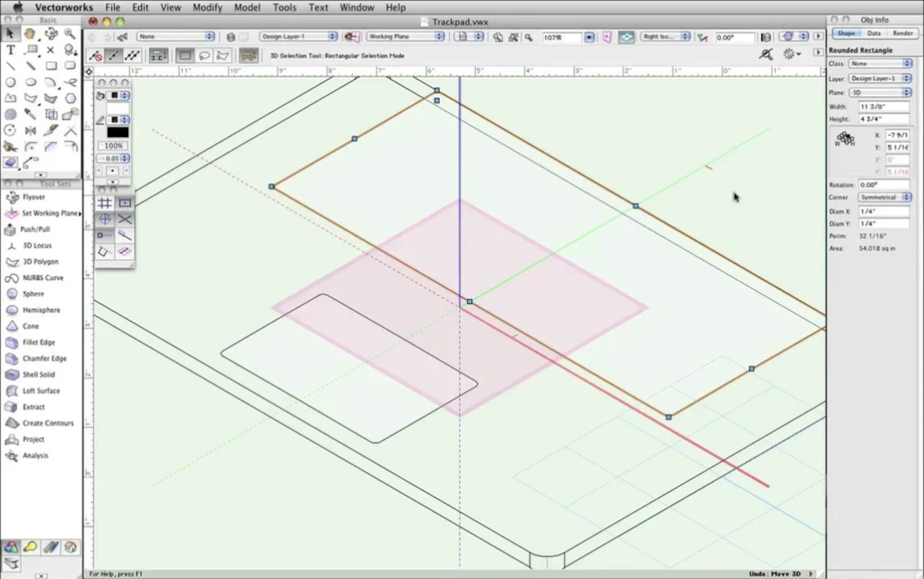Screen dimensions: 924x579
Task: Toggle Snap to Grid in snapping palette
Action: point(105,203)
